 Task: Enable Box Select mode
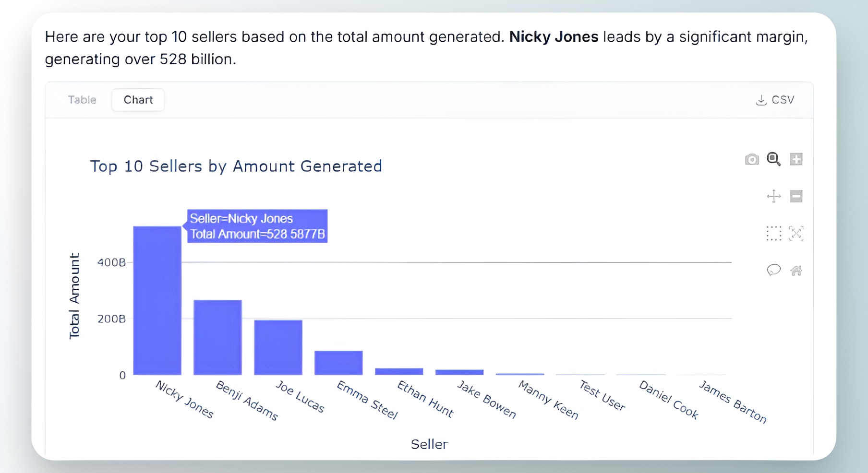pyautogui.click(x=774, y=234)
